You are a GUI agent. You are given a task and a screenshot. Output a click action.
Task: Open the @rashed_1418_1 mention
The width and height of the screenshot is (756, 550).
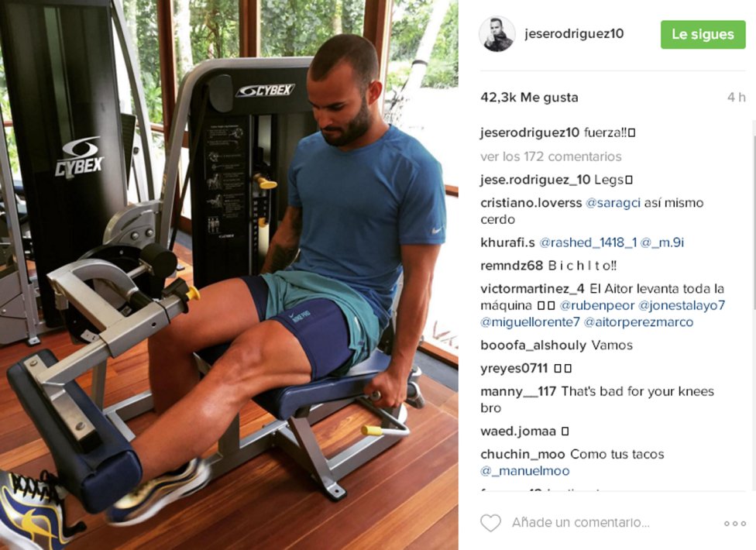[x=588, y=242]
